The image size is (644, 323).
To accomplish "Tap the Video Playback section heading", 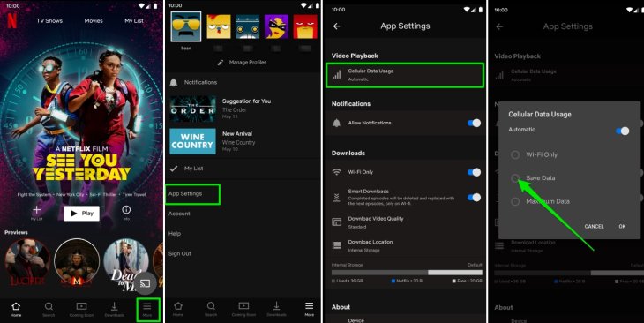I will [x=355, y=56].
